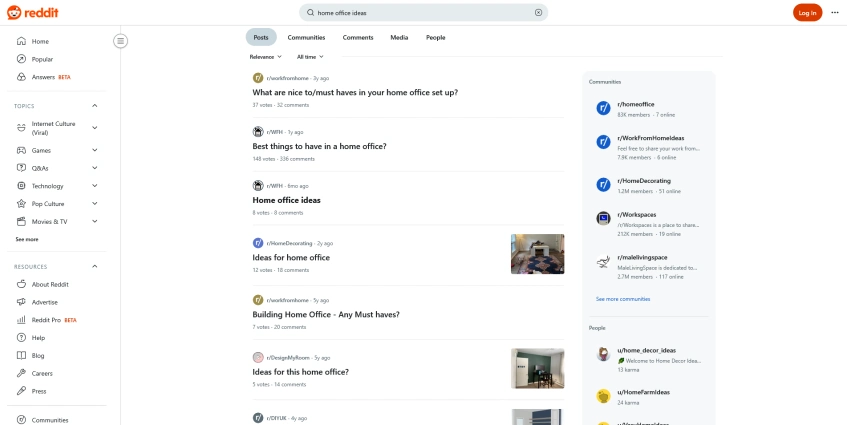Collapse the Resources section
847x425 pixels.
95,266
